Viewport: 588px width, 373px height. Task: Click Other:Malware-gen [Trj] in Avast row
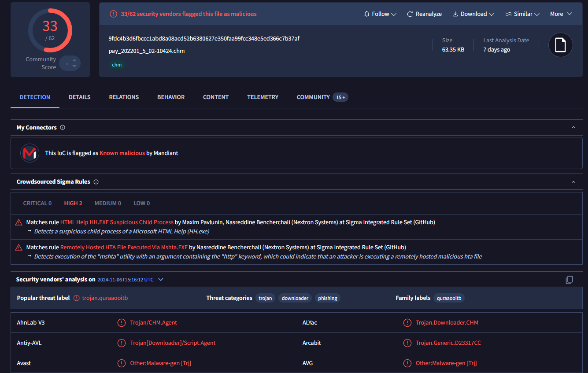[x=161, y=363]
